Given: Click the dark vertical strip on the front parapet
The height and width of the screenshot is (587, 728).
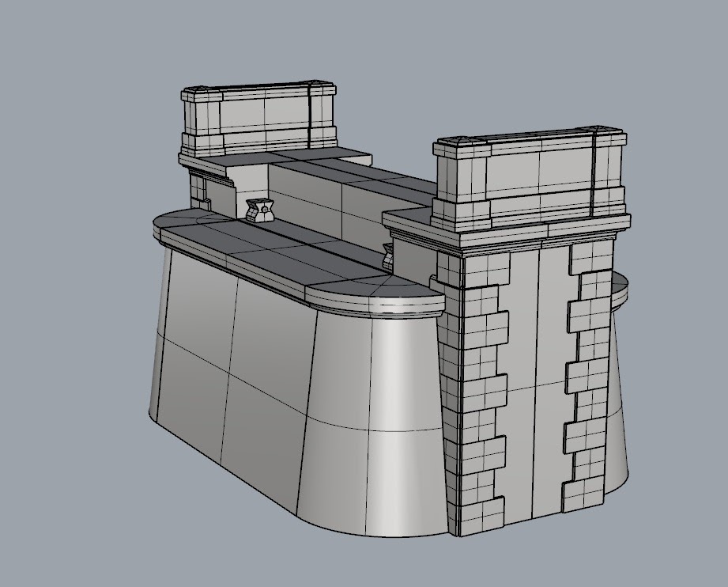Looking at the screenshot, I should click(x=591, y=174).
